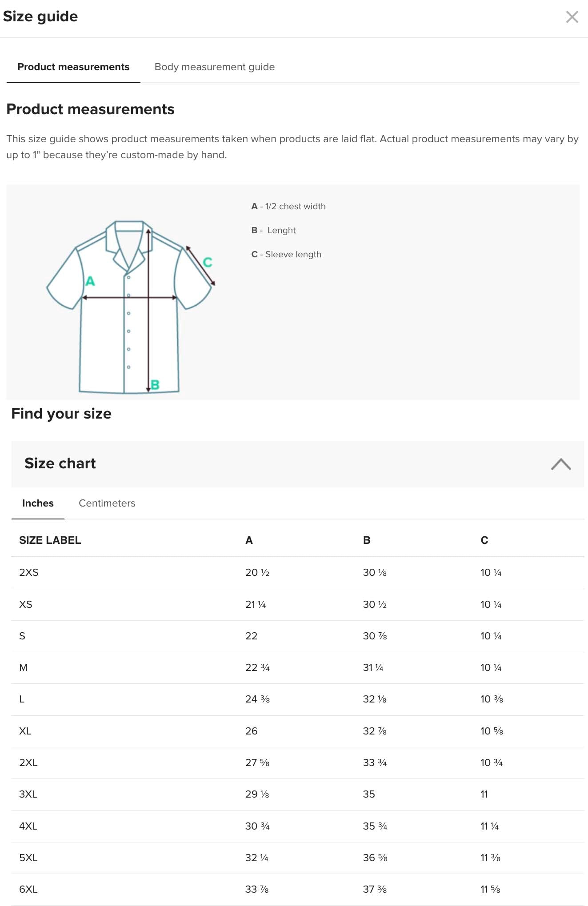Screen dimensions: 588x906
Task: Switch size chart units to Centimeters
Action: click(x=107, y=503)
